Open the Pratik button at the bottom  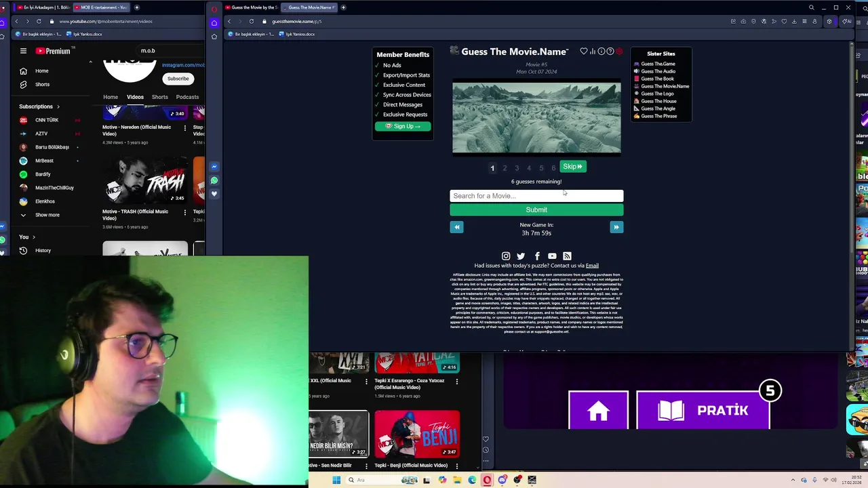703,410
